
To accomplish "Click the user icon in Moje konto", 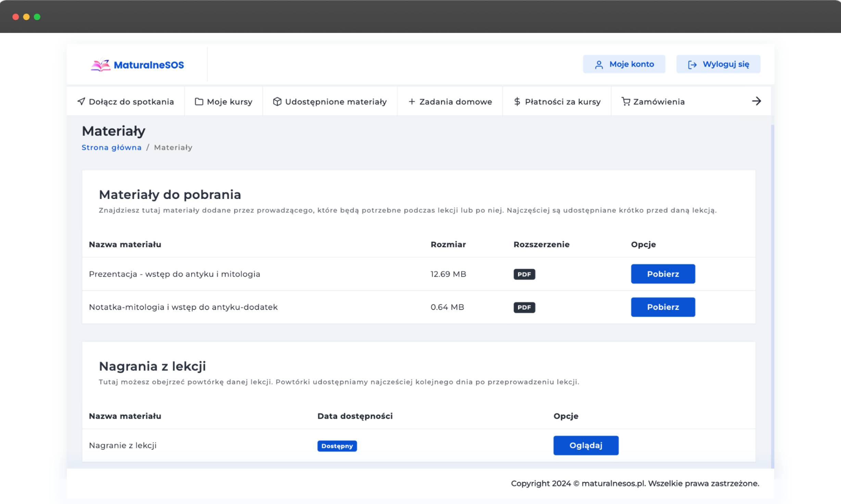I will (599, 65).
